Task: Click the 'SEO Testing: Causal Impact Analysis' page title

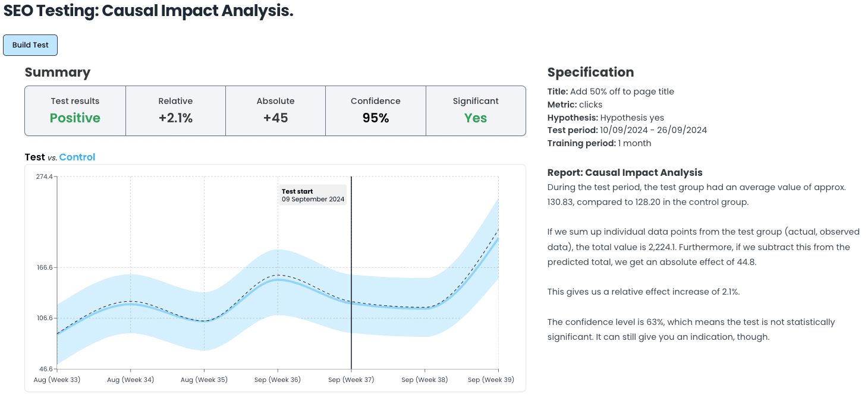Action: click(x=147, y=11)
